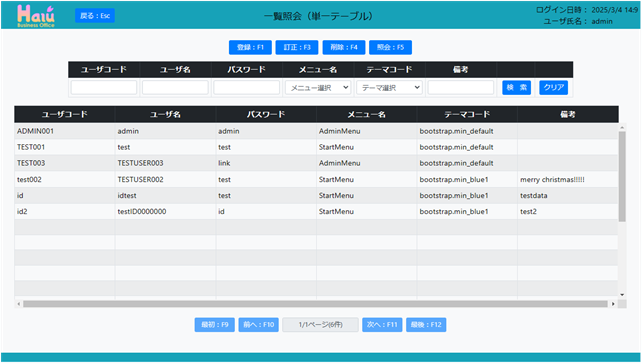The image size is (642, 364).
Task: Click the test2 remark cell
Action: (x=568, y=211)
